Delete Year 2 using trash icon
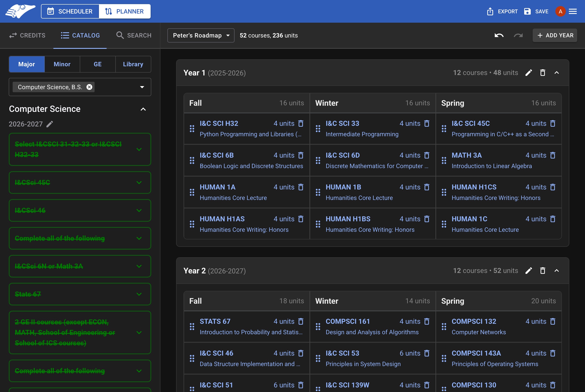This screenshot has height=392, width=585. coord(542,271)
